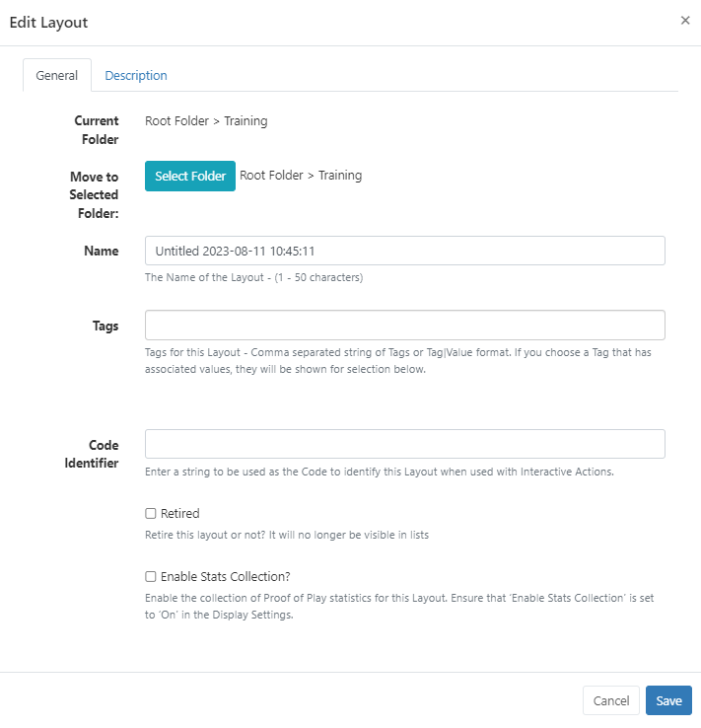This screenshot has height=728, width=701.
Task: Click the 'Enable Stats Collection?' label text
Action: [225, 577]
